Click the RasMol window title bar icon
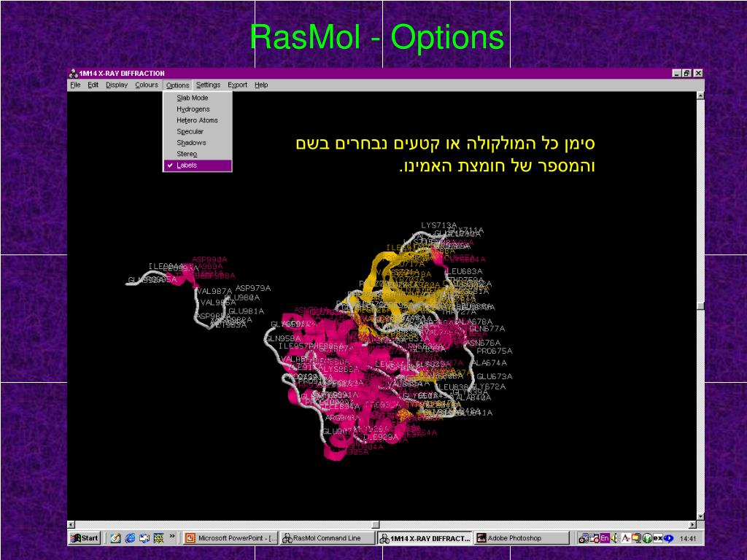747x560 pixels. [x=74, y=74]
